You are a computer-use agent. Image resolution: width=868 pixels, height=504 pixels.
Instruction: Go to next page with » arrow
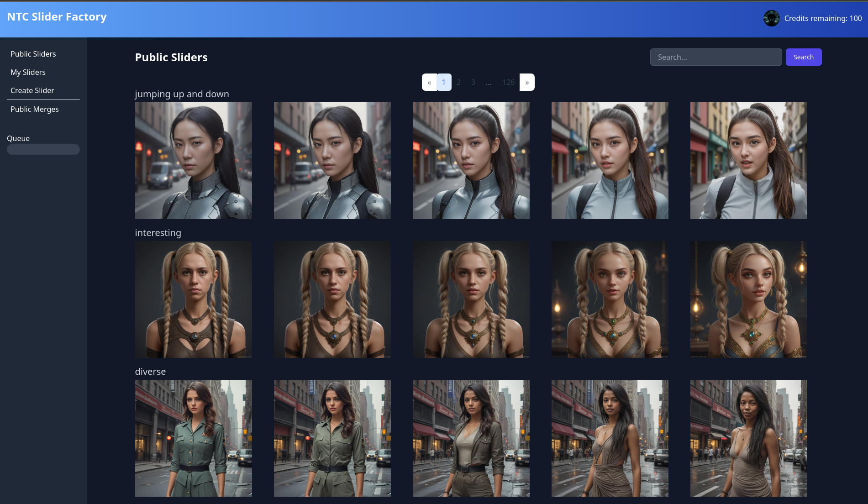click(527, 82)
